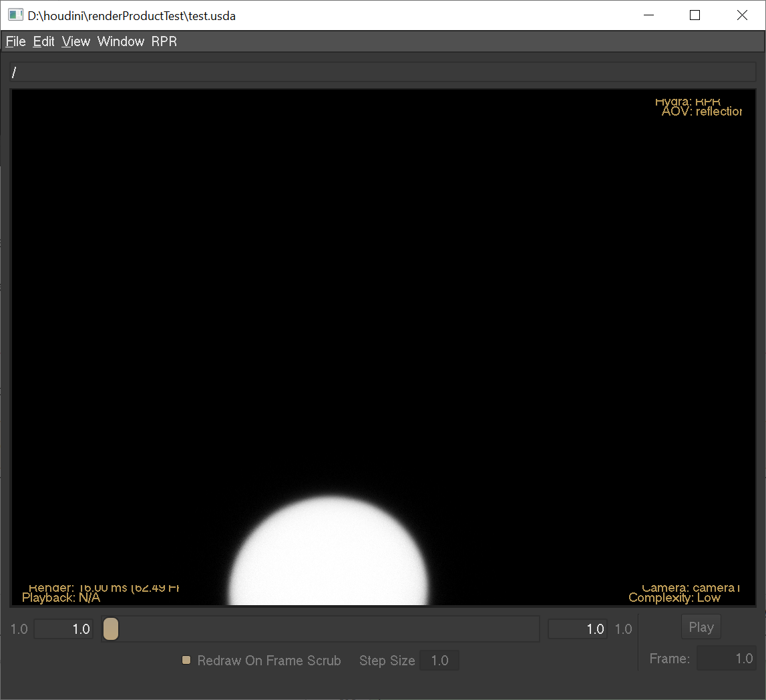Viewport: 766px width, 700px height.
Task: Click the frame scrub slider handle
Action: click(x=110, y=629)
